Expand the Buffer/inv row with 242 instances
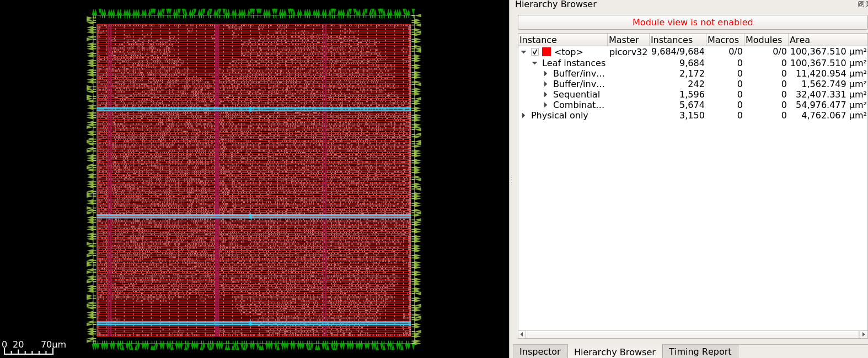This screenshot has height=358, width=868. coord(545,84)
